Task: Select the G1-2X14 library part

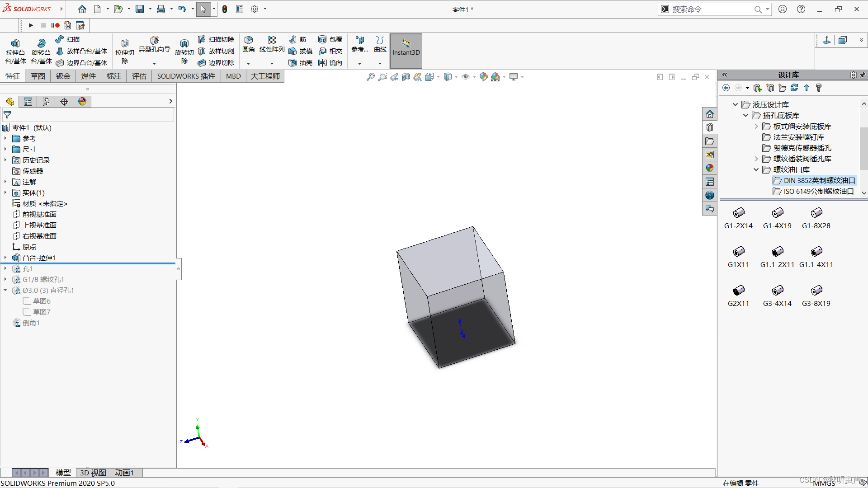Action: tap(738, 219)
